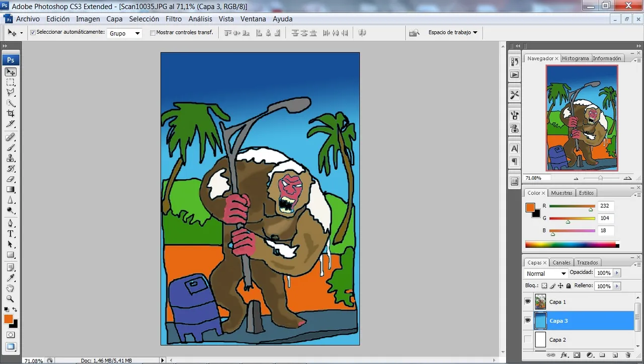Switch to the Muestras tab

561,193
